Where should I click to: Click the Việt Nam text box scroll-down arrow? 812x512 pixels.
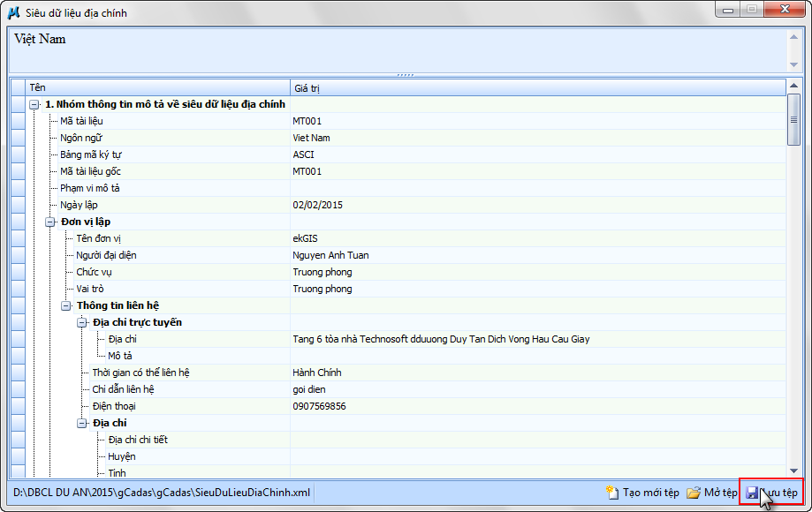[793, 64]
